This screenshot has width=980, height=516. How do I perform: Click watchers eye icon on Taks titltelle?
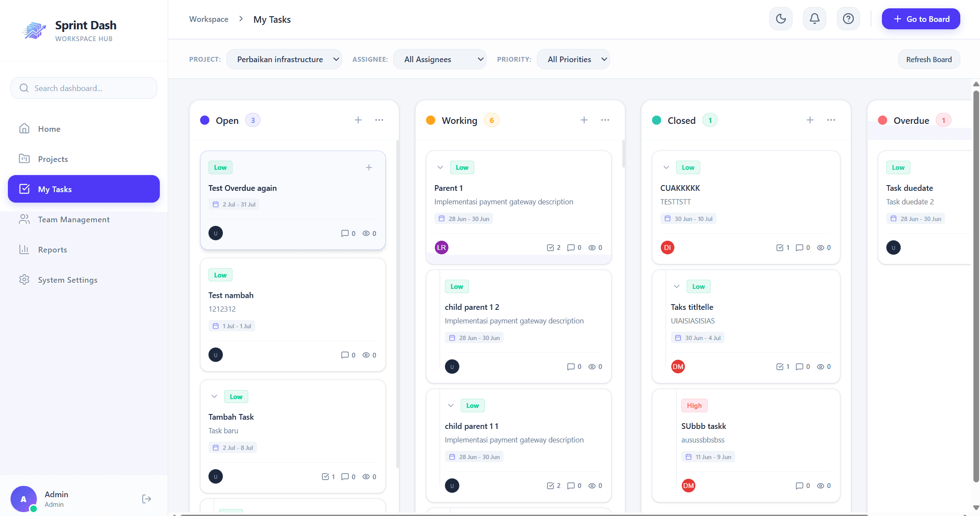tap(821, 367)
